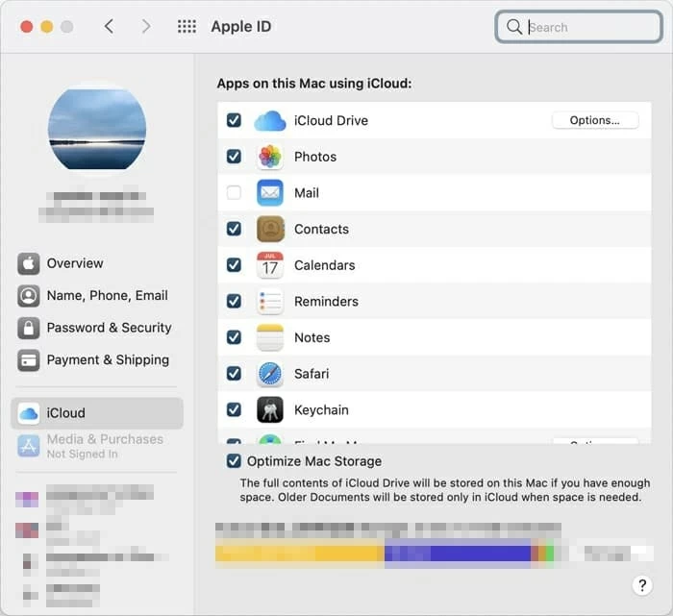Click the Mail envelope icon
Screen dimensions: 673x616
[270, 193]
